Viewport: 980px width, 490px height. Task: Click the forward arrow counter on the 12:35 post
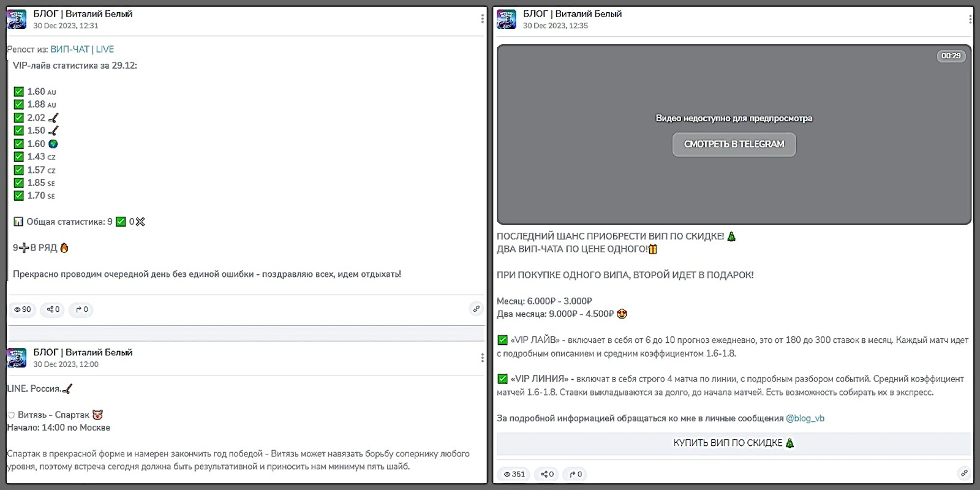(x=576, y=474)
